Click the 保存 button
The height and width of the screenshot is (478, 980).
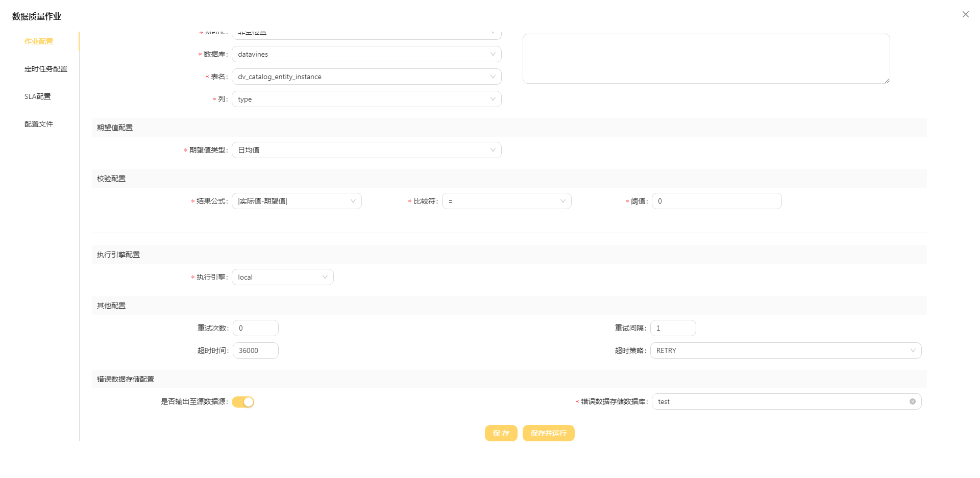tap(501, 433)
